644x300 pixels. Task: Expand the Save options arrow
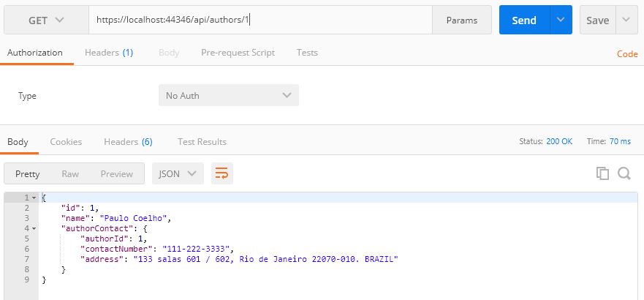(626, 20)
